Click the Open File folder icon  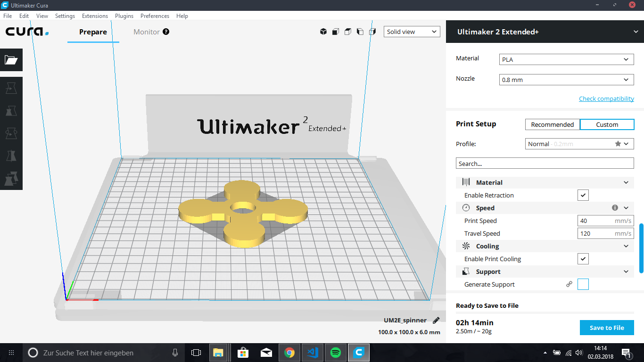[11, 59]
